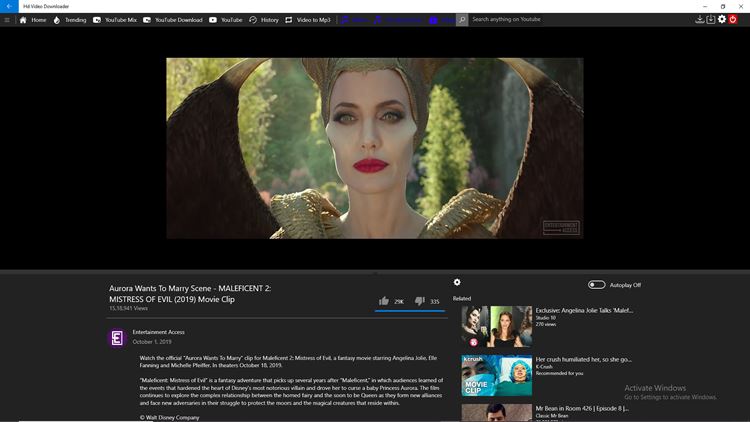Click the Entertainment Access channel avatar
This screenshot has height=422, width=750.
(117, 338)
